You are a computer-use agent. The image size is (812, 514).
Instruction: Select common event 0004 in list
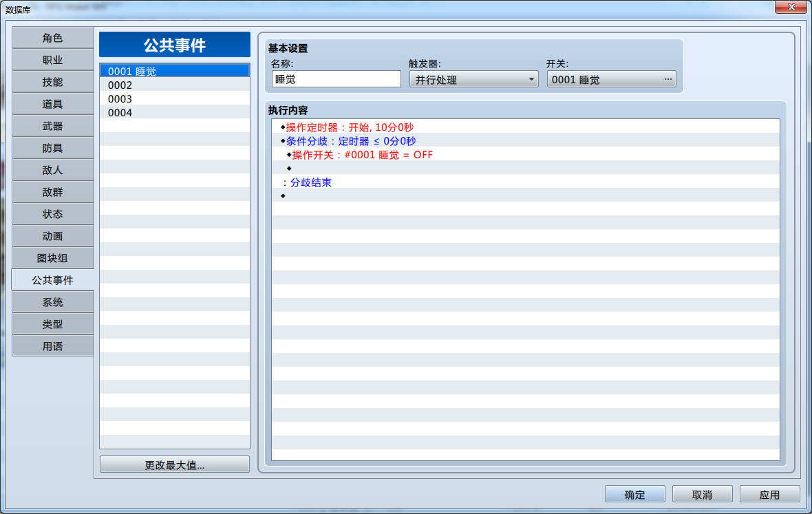pos(175,112)
